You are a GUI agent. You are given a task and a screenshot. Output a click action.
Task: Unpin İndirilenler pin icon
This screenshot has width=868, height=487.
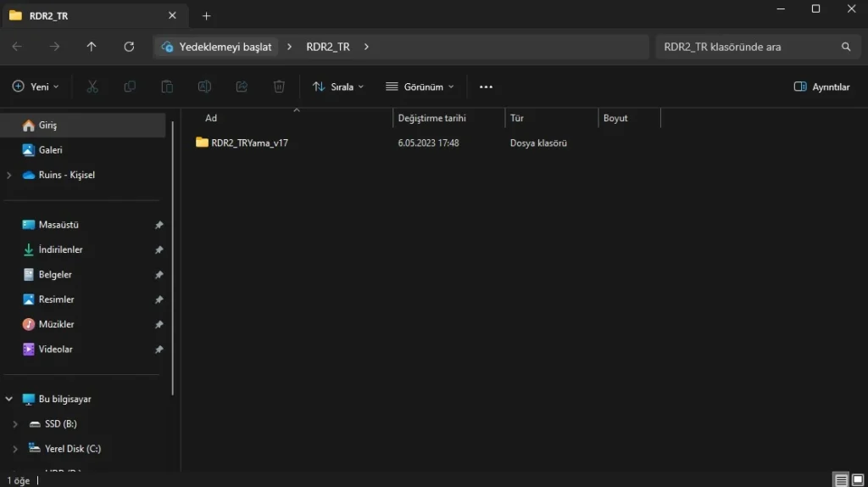[159, 250]
